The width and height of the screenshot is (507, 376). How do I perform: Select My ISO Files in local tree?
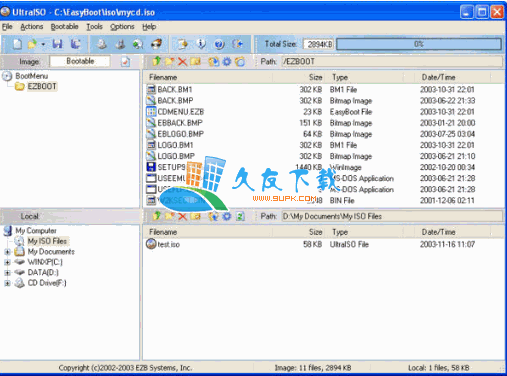point(47,241)
